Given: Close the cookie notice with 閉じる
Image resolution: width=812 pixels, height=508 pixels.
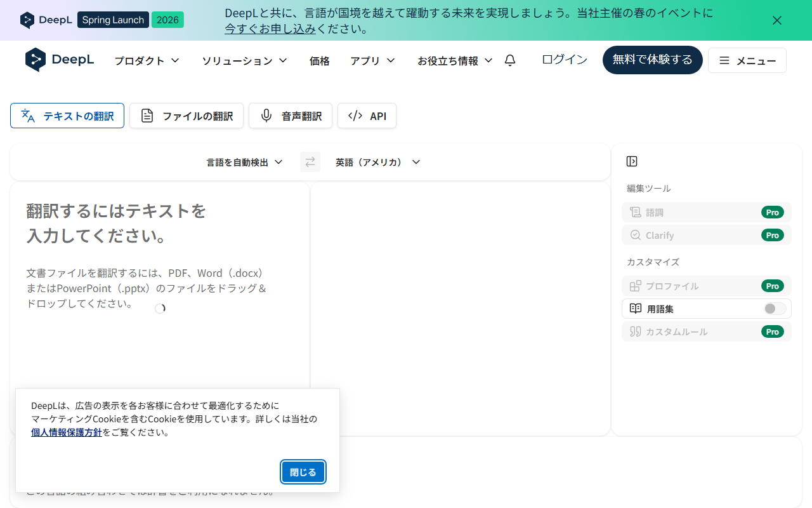Looking at the screenshot, I should tap(303, 472).
